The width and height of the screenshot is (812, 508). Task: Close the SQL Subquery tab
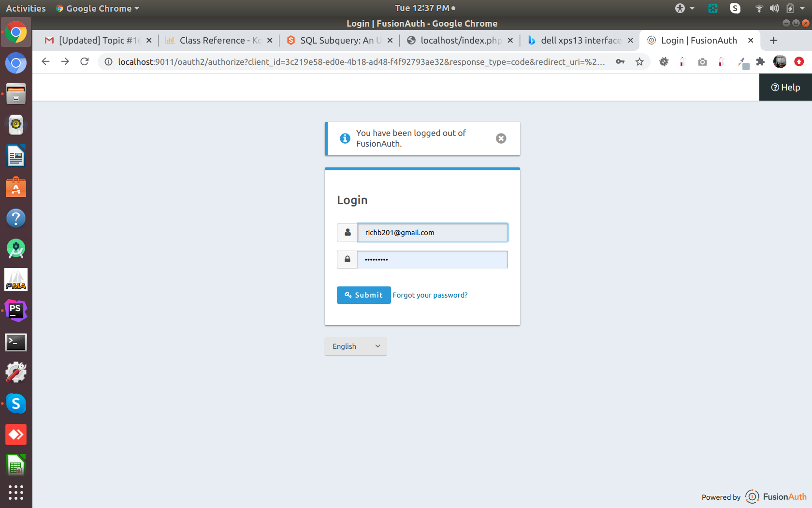pyautogui.click(x=390, y=41)
